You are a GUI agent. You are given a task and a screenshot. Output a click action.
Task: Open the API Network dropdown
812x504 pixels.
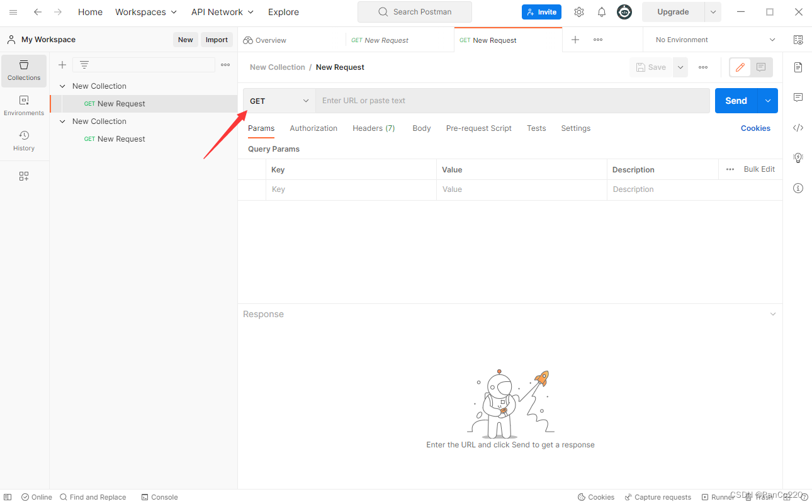222,12
